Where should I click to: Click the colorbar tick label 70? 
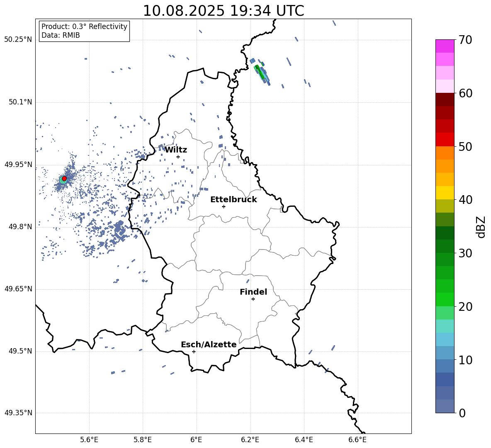465,40
